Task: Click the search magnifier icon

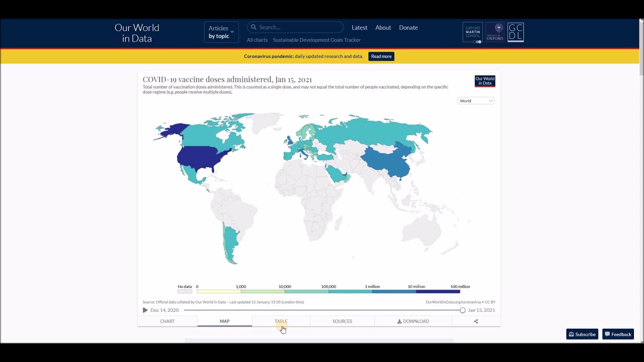Action: click(254, 27)
